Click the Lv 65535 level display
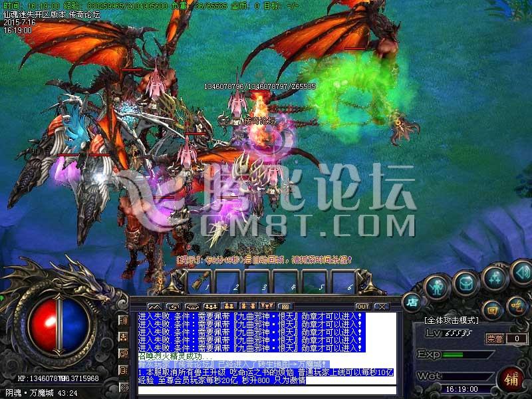 pos(448,333)
